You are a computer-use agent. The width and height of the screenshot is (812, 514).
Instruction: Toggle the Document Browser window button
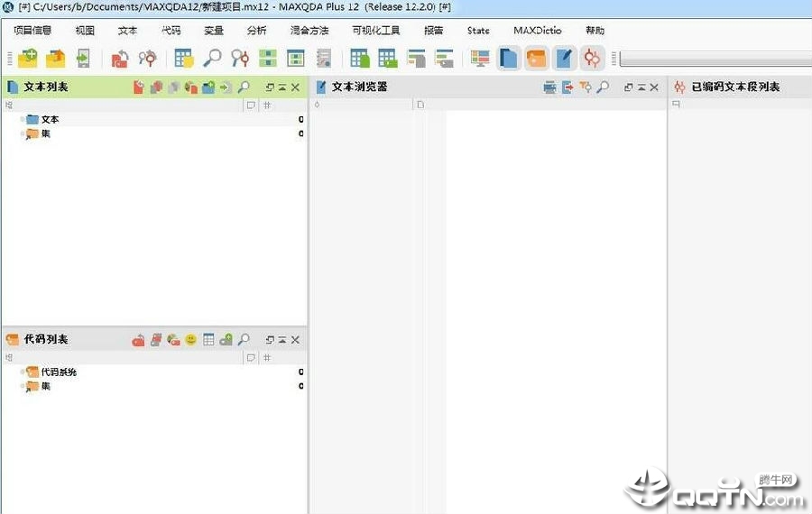pos(564,58)
